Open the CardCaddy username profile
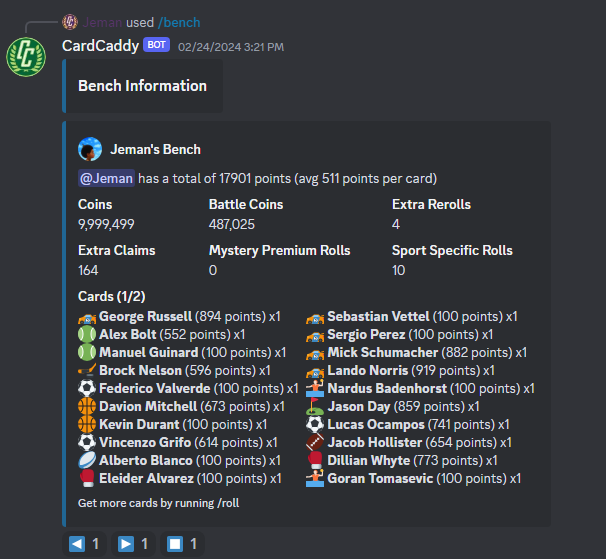Screen dimensions: 606x559 click(x=100, y=45)
